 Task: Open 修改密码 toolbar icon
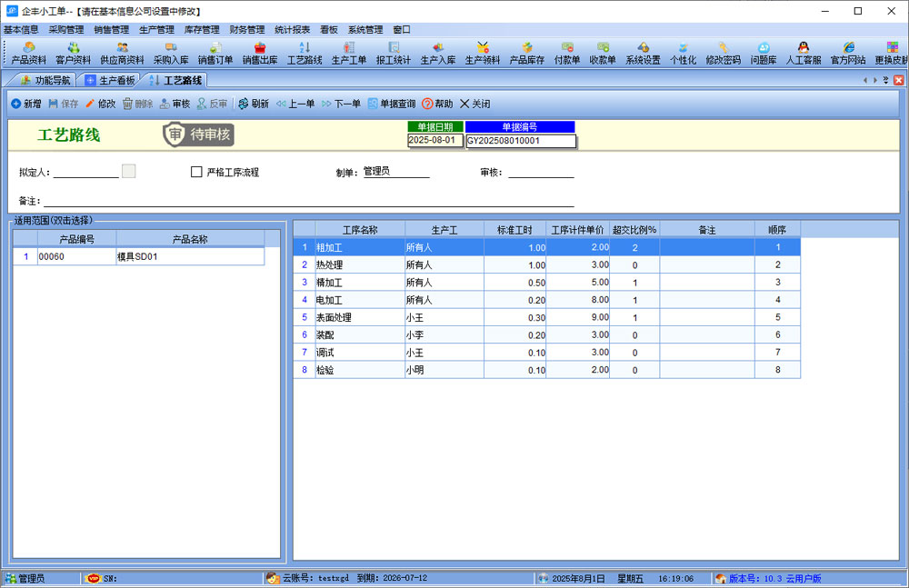pyautogui.click(x=723, y=54)
